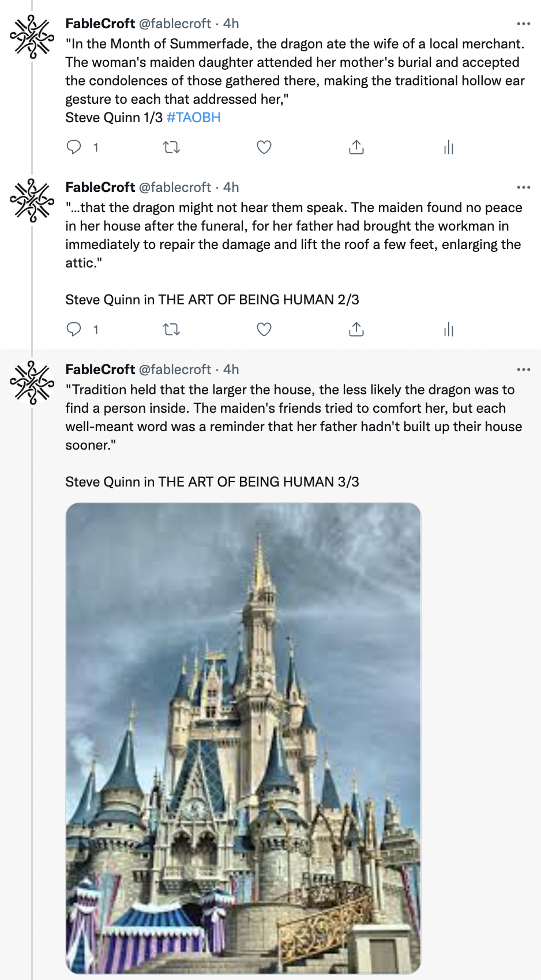Click the @fablecroft handle in third tweet
This screenshot has width=541, height=980.
(175, 370)
